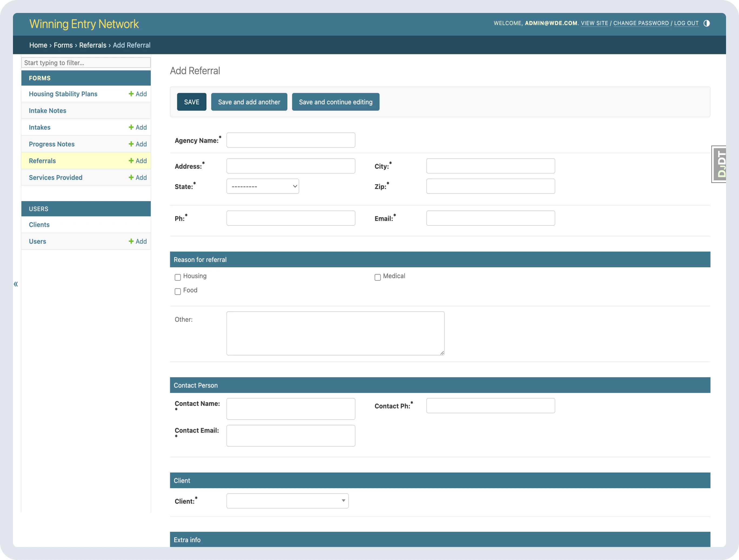Viewport: 739px width, 560px height.
Task: Open the Client dropdown
Action: tap(287, 501)
